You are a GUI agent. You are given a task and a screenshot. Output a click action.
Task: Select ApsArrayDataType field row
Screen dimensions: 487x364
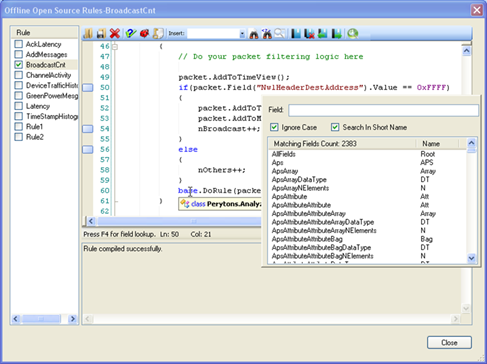pos(367,180)
